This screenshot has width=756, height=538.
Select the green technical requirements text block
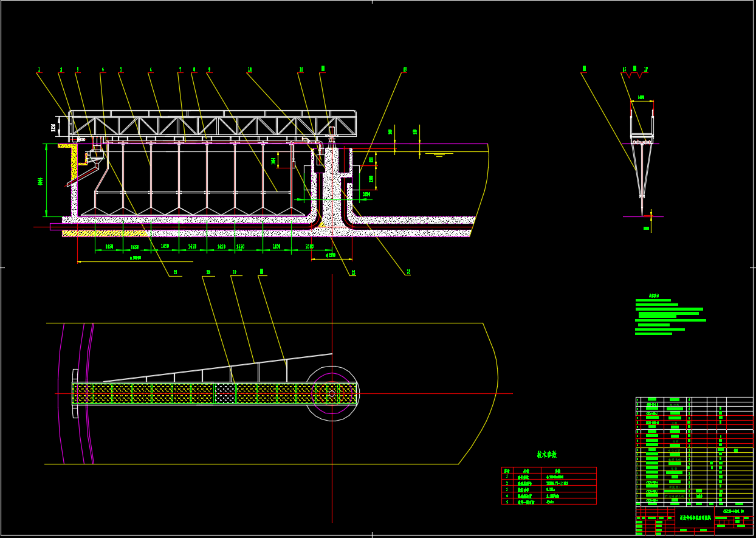click(x=668, y=317)
